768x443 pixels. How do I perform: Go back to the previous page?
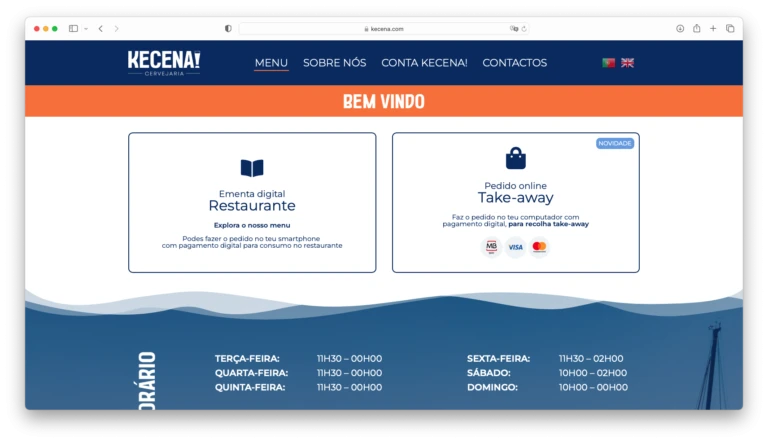pos(100,29)
